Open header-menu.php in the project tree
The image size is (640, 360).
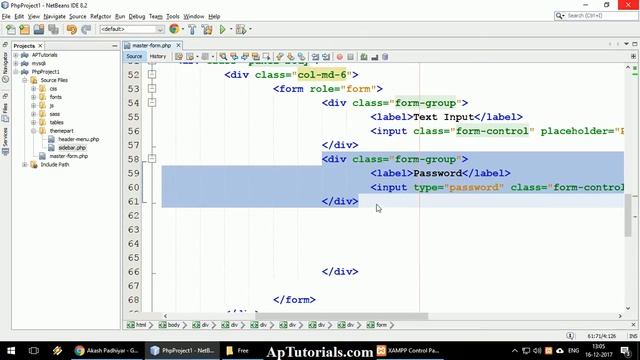pyautogui.click(x=78, y=139)
